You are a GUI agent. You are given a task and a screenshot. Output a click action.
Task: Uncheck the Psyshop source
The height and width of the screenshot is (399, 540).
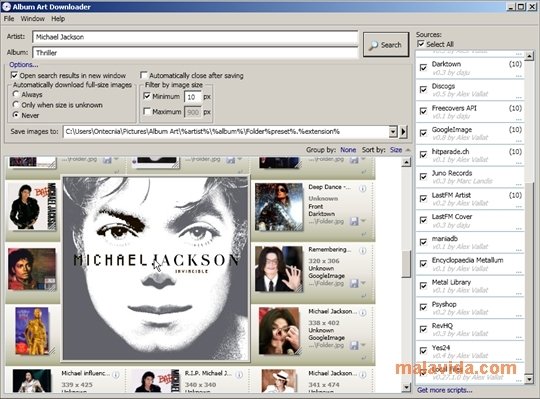[424, 307]
